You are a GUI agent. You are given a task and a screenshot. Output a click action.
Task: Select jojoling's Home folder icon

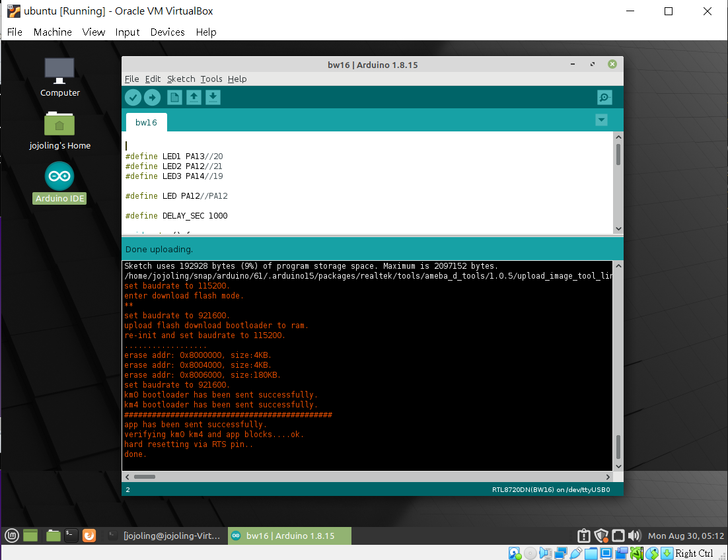(59, 131)
